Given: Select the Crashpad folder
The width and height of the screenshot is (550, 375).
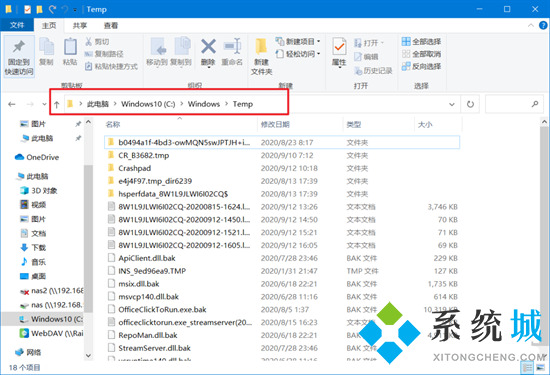Looking at the screenshot, I should tap(135, 168).
